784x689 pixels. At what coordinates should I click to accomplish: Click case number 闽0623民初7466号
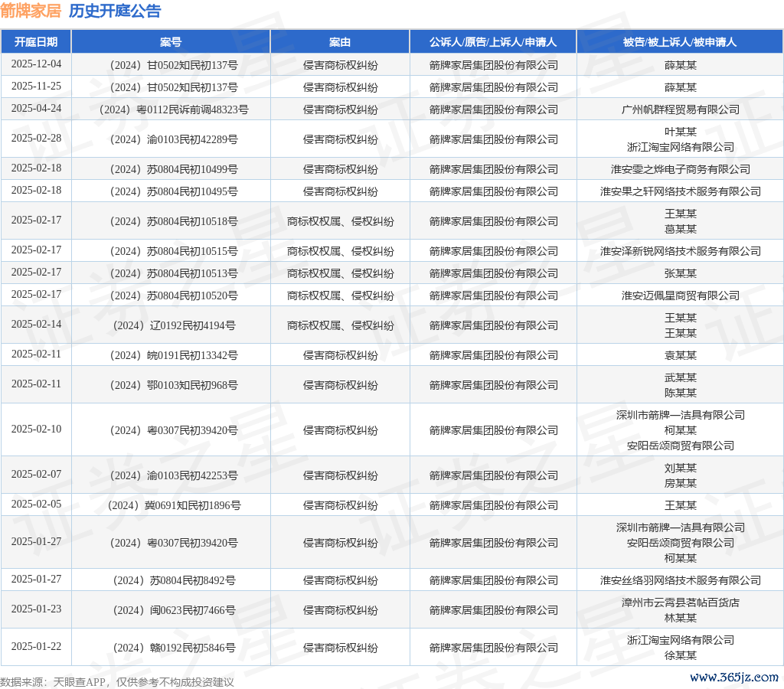coord(174,610)
